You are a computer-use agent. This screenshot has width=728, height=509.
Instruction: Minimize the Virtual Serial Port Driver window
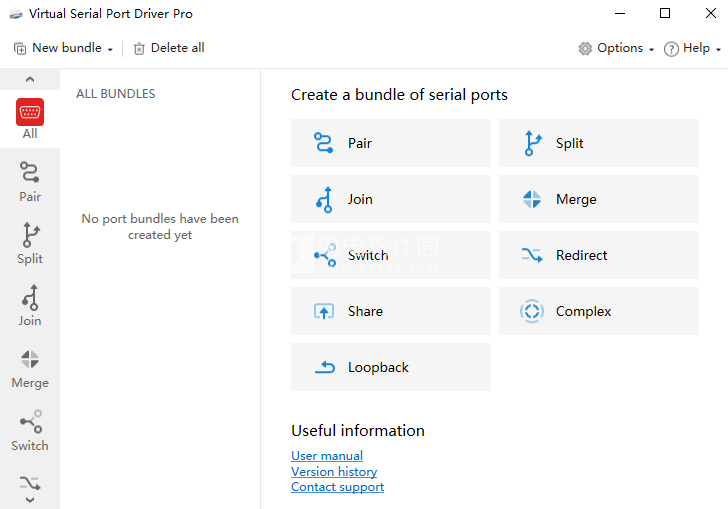620,13
